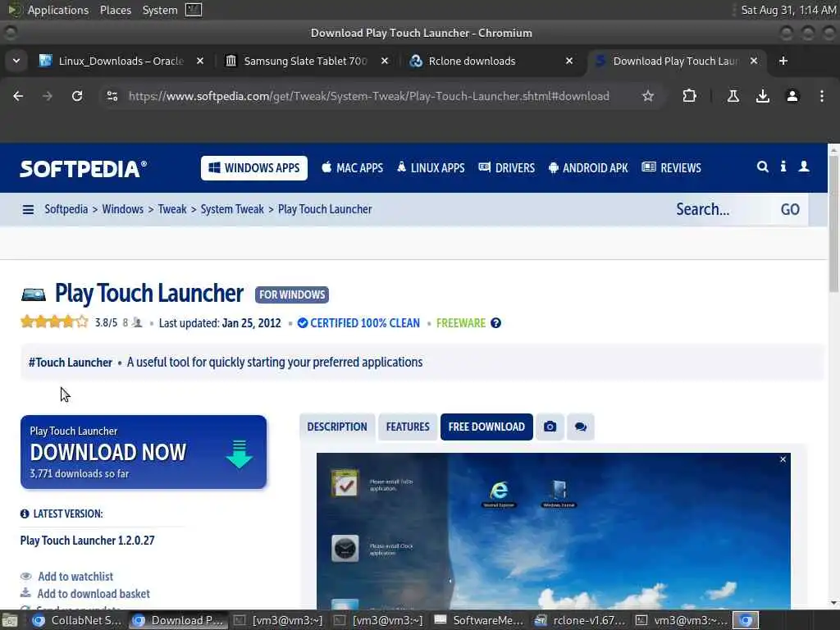Image resolution: width=840 pixels, height=630 pixels.
Task: Switch to SoftwareMe... taskbar window
Action: (479, 620)
